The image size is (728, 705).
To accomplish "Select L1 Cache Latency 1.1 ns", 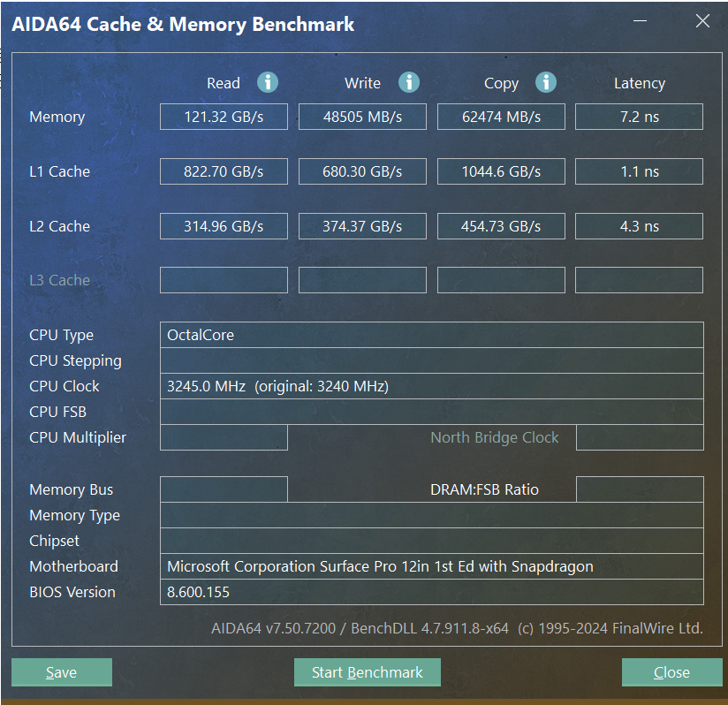I will (x=640, y=171).
